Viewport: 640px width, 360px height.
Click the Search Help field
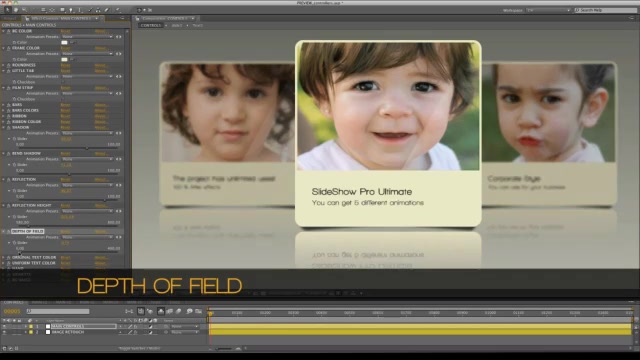pos(606,10)
